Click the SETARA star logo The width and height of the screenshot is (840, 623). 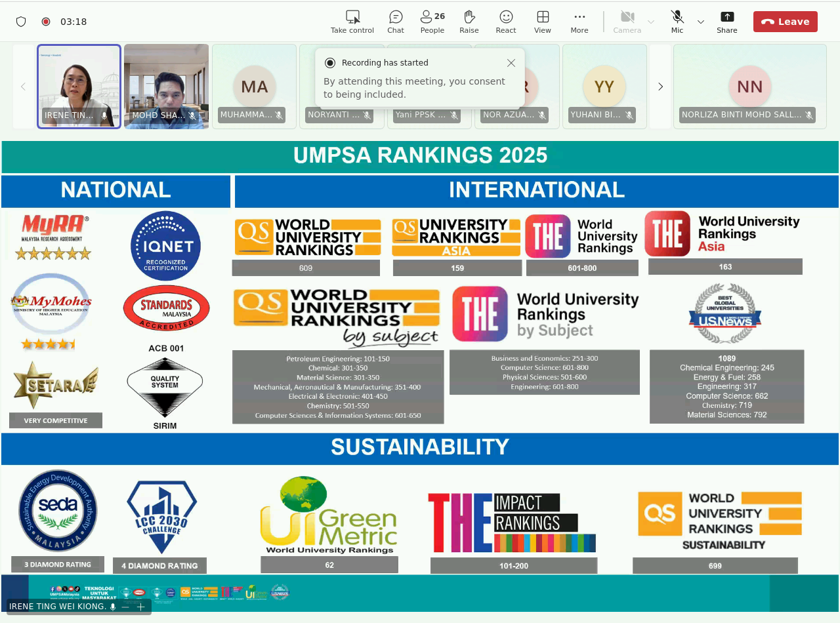pos(56,386)
